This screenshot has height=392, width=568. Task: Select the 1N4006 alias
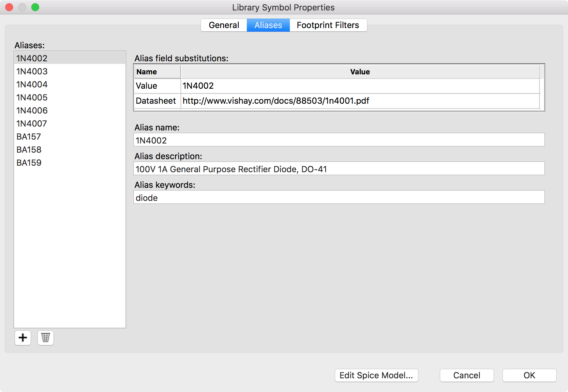[x=32, y=111]
